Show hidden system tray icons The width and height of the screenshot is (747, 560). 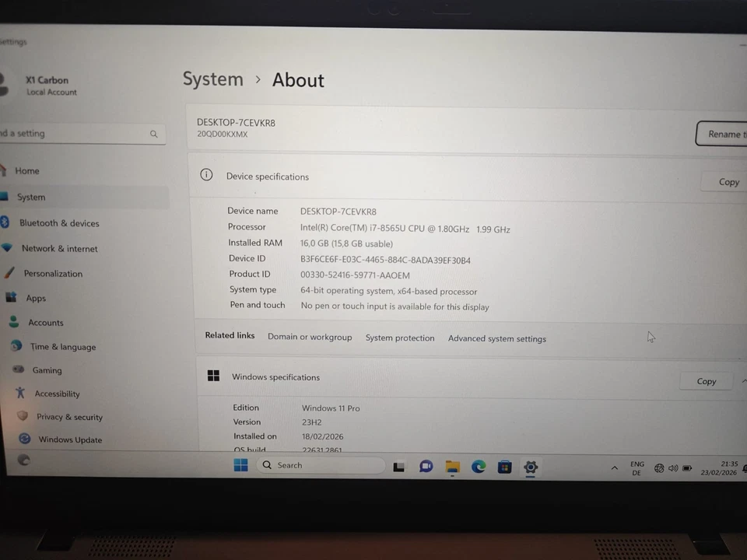(615, 468)
